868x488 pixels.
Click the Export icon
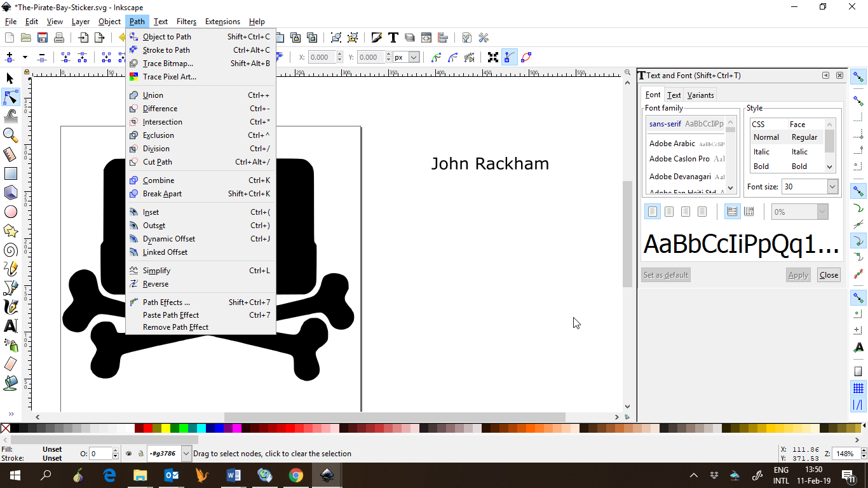[x=100, y=37]
